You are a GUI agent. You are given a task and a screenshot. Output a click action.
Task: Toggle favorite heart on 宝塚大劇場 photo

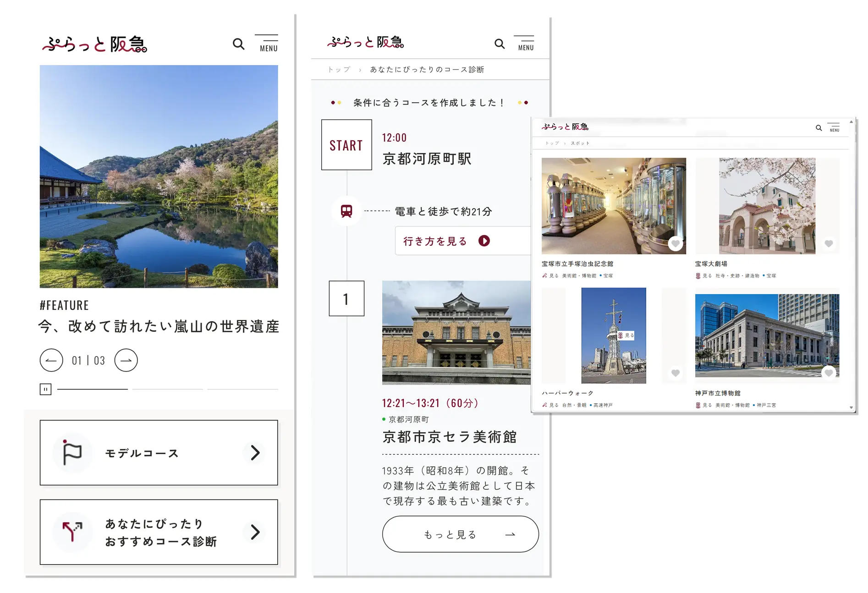click(x=829, y=243)
